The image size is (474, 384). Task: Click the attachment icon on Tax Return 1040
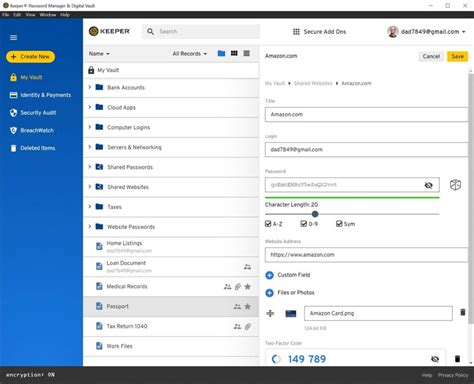(x=248, y=326)
